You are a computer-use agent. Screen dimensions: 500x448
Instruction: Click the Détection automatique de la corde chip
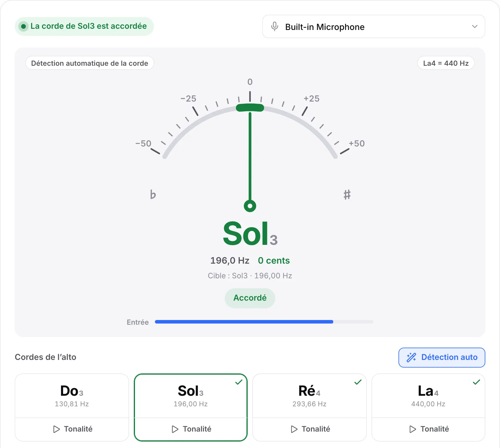89,63
